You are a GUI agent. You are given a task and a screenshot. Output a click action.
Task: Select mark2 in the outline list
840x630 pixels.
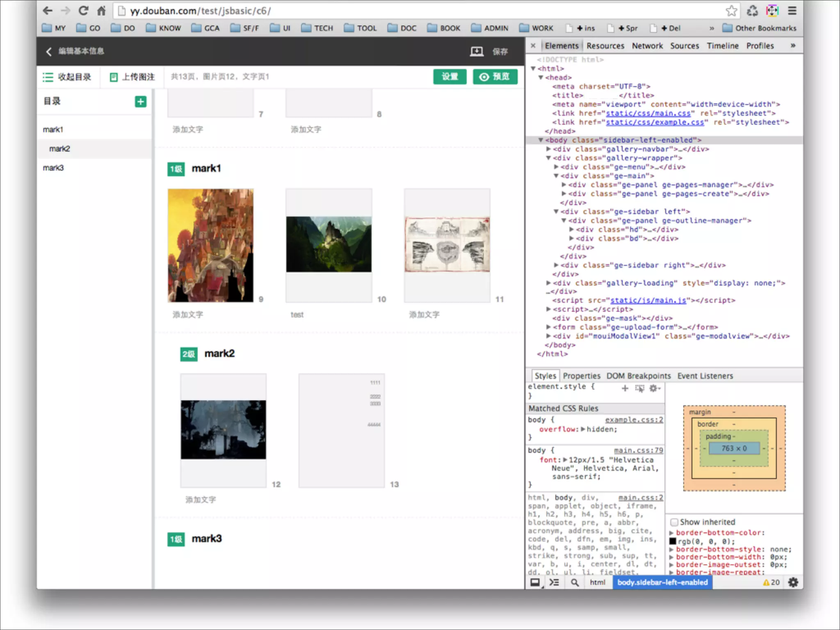(95, 148)
